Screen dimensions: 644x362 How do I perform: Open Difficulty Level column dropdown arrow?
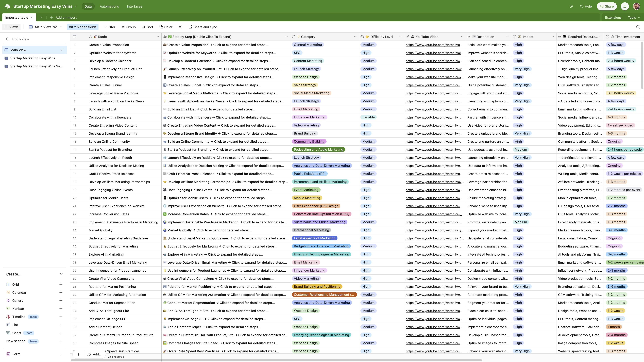pyautogui.click(x=400, y=37)
